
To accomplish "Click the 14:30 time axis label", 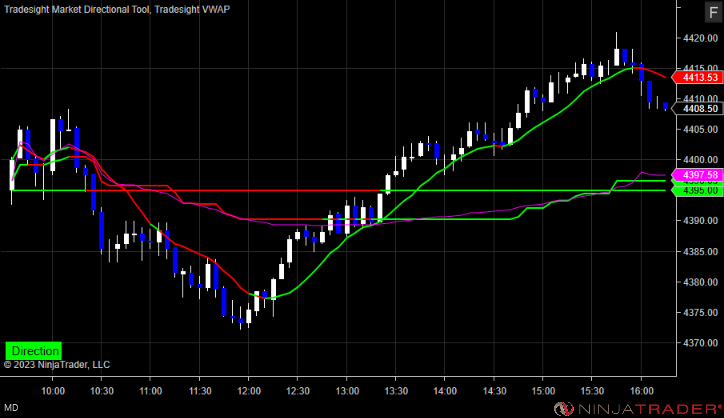I will coord(495,391).
